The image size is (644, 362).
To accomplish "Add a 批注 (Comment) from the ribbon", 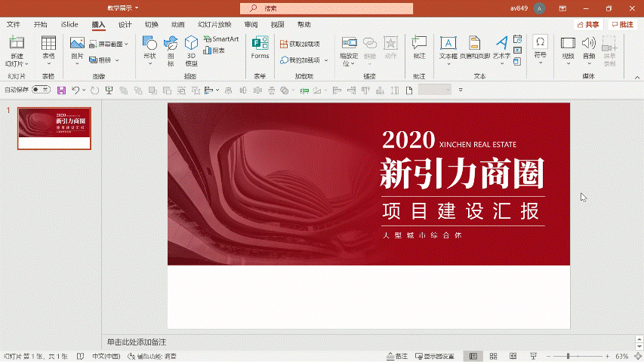I will click(419, 48).
